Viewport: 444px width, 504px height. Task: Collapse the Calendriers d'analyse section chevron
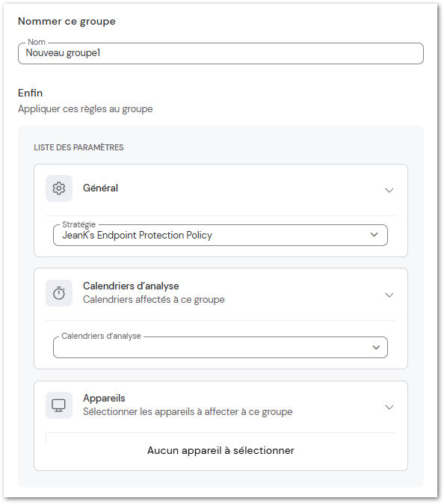click(x=389, y=295)
